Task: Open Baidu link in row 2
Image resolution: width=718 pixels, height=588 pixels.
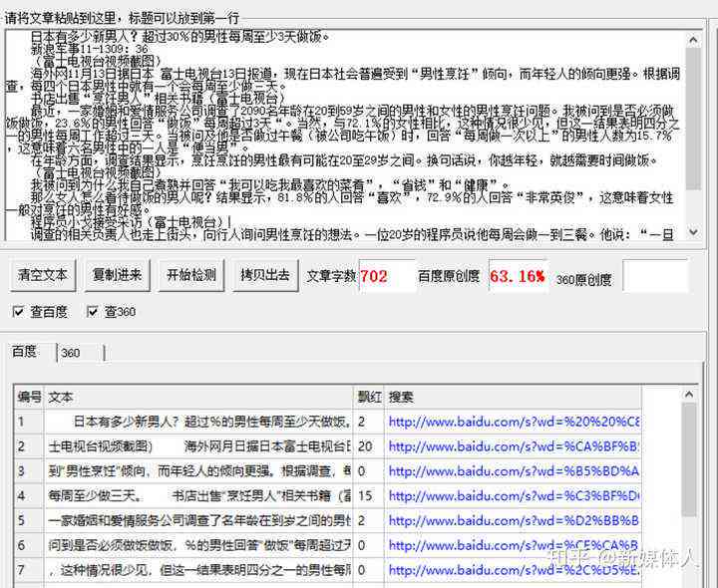Action: pyautogui.click(x=514, y=446)
